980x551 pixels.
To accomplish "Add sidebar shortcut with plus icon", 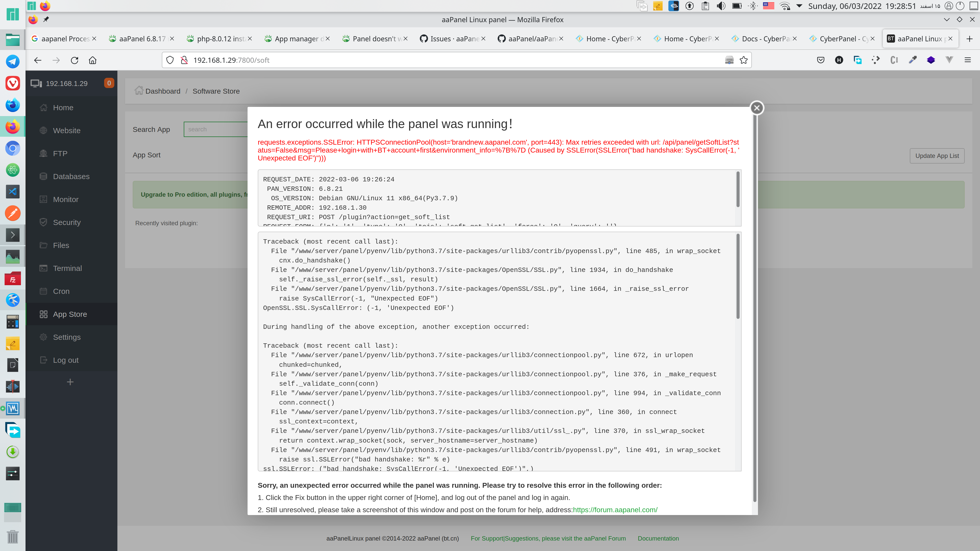I will coord(70,382).
